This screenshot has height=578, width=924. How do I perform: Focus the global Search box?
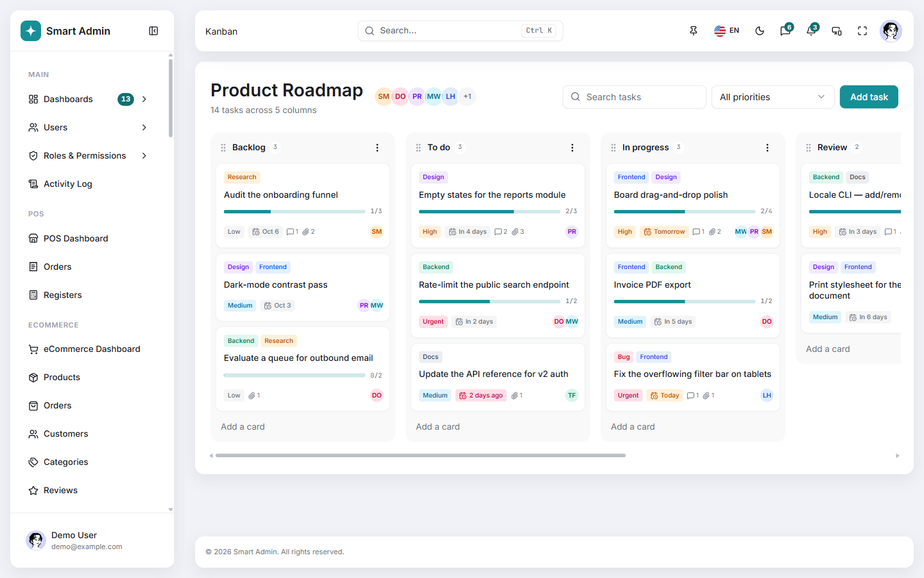click(x=460, y=31)
